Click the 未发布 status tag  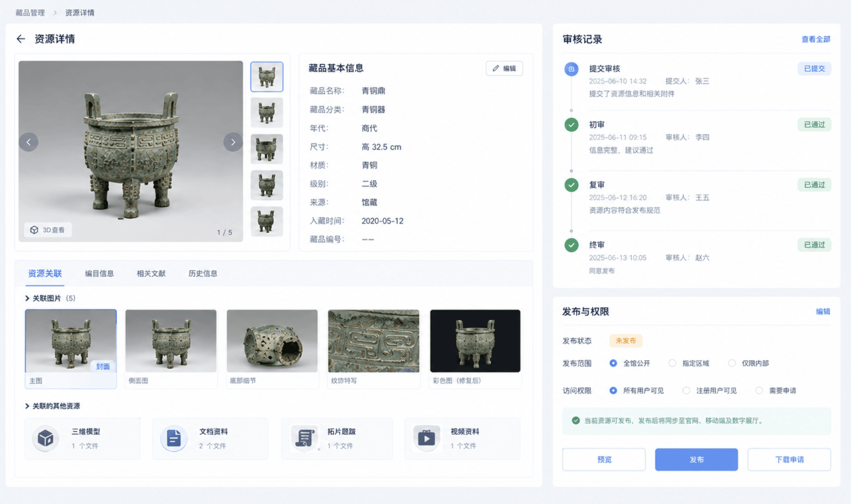[626, 341]
